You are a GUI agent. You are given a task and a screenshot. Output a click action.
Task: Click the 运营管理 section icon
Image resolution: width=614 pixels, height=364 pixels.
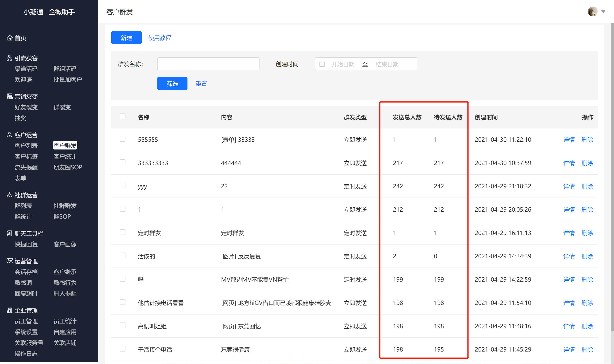[10, 261]
